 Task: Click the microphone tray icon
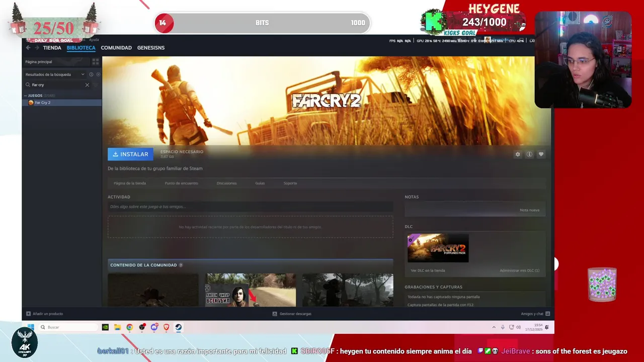pyautogui.click(x=502, y=327)
